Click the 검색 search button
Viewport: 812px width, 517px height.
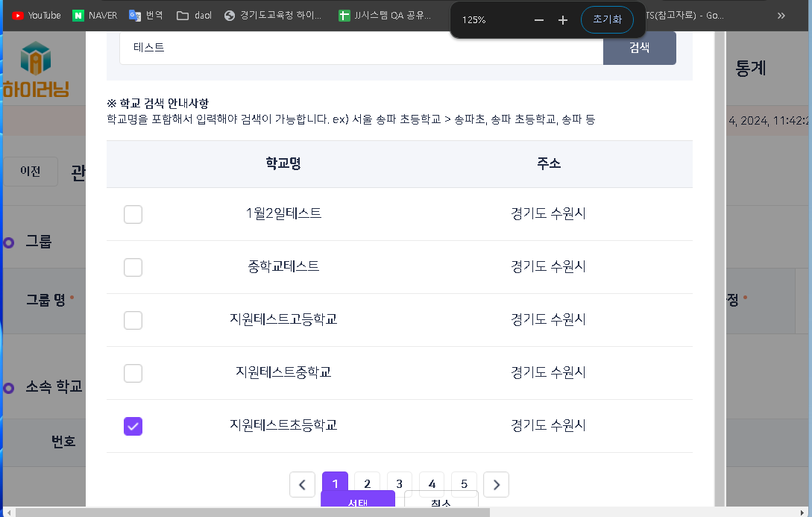(x=639, y=48)
